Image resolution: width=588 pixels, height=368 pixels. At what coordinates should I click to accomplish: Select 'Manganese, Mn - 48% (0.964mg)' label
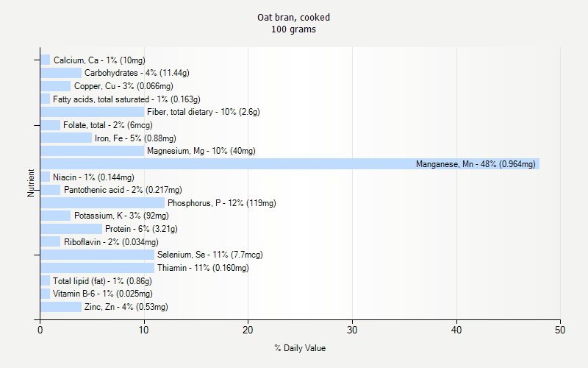[x=476, y=164]
